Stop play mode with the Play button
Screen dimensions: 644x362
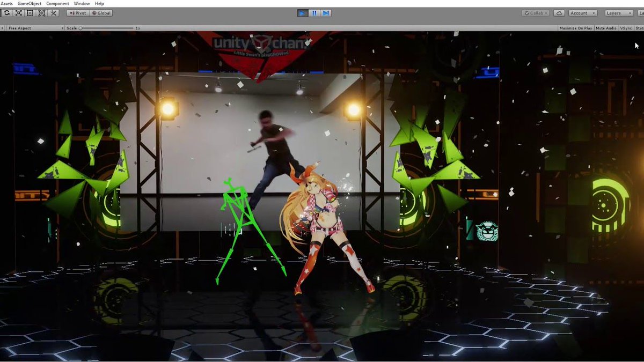pos(302,13)
